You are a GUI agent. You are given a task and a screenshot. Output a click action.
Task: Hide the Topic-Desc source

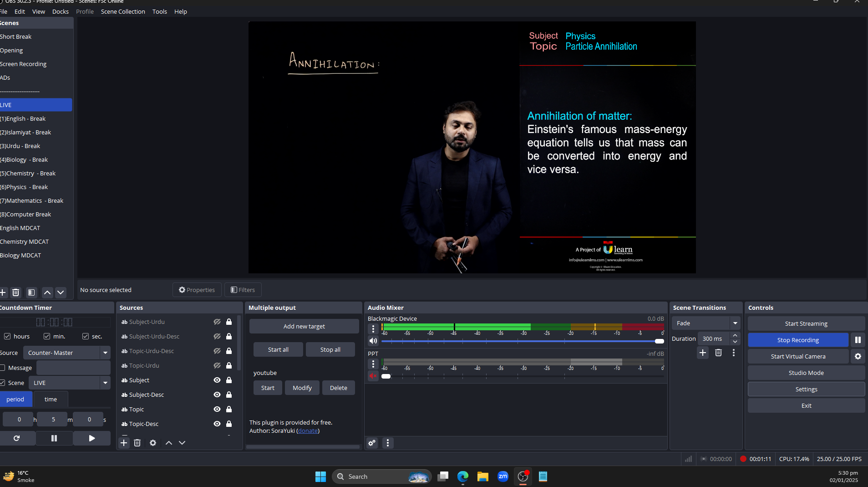217,424
